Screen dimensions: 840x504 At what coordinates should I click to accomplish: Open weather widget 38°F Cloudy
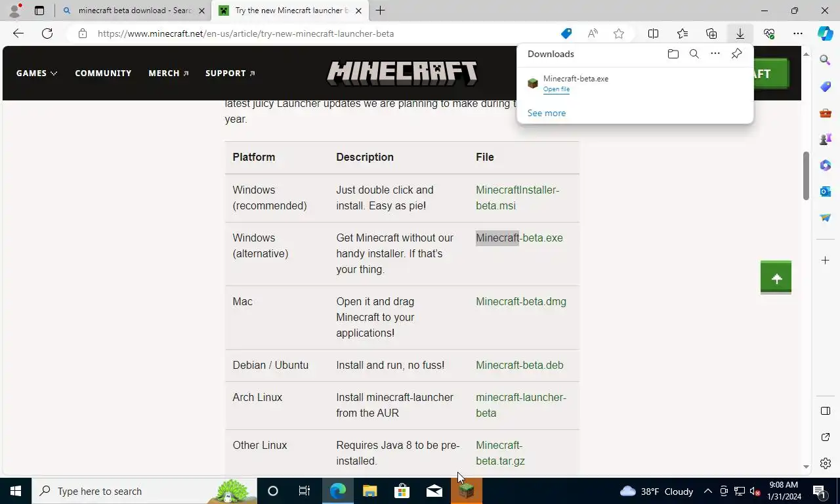click(x=657, y=491)
